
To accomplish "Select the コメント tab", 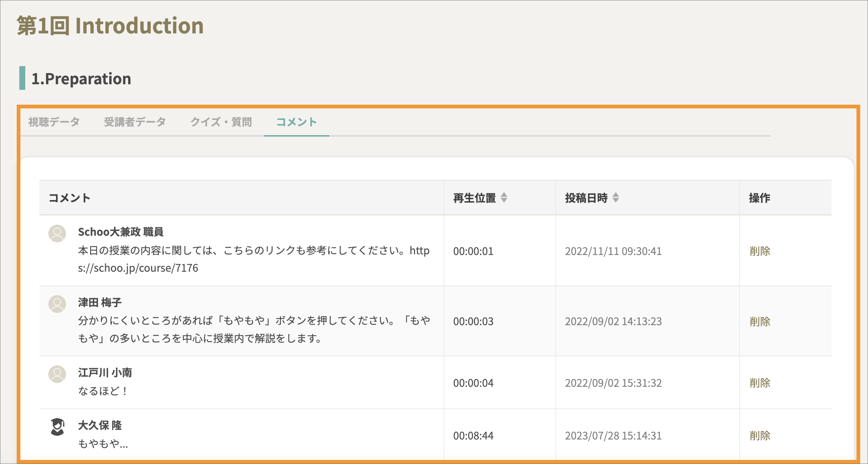I will (296, 122).
